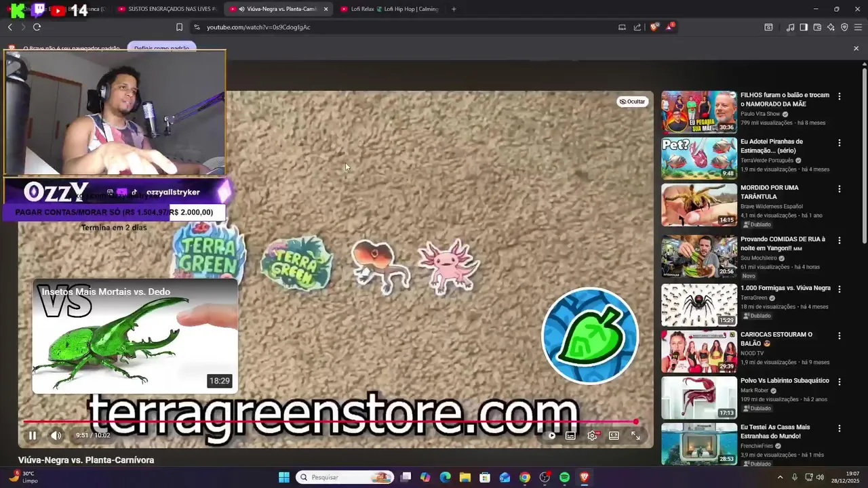This screenshot has height=488, width=868.
Task: Open Task View on the taskbar
Action: 406,477
